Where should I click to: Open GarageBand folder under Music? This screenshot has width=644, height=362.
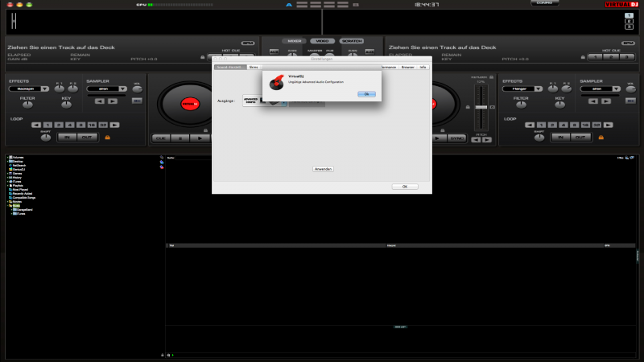[24, 210]
